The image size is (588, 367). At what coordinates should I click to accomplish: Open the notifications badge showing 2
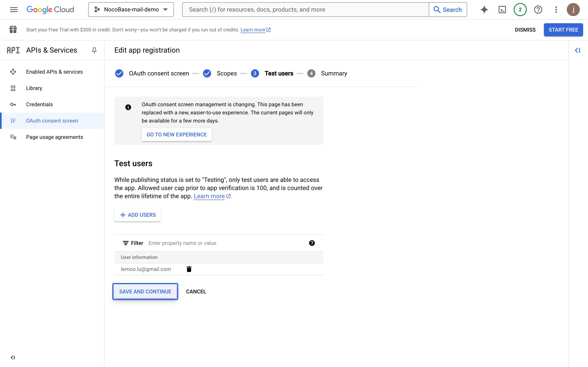coord(520,9)
